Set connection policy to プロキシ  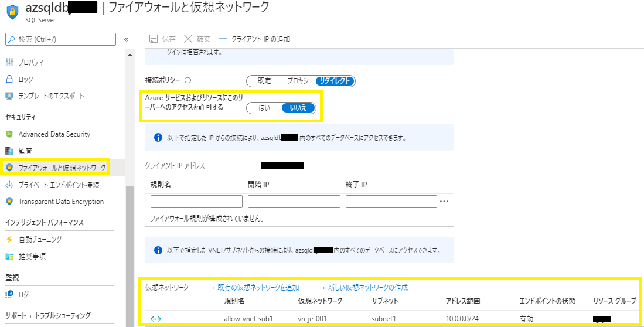(298, 81)
